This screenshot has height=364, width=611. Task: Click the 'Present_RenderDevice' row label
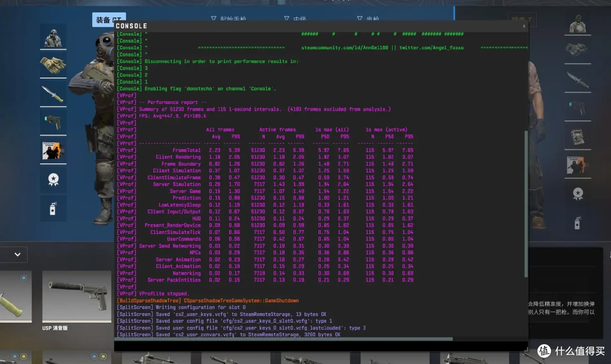tap(173, 226)
